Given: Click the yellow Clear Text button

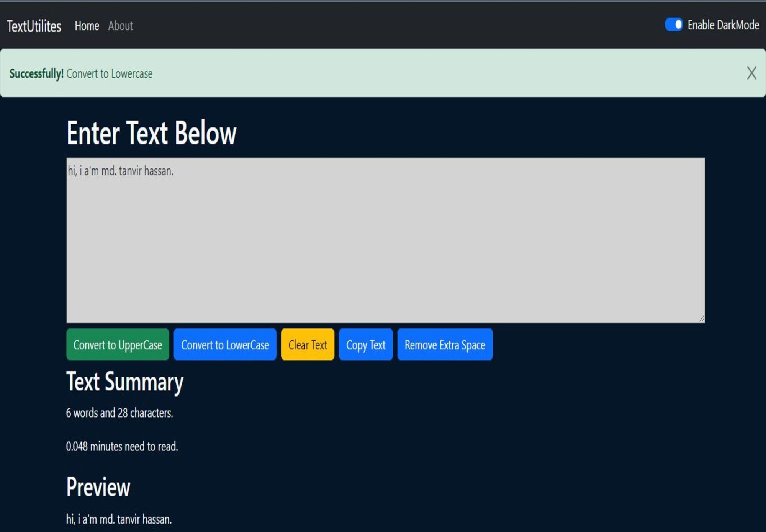Looking at the screenshot, I should [307, 344].
